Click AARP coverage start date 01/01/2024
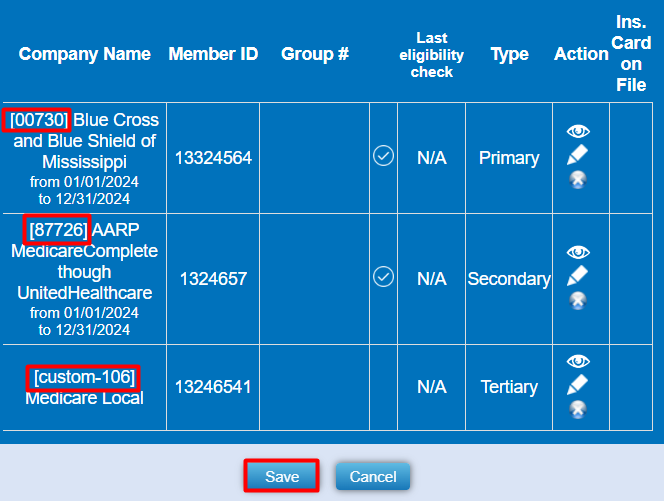This screenshot has height=501, width=664. 101,313
